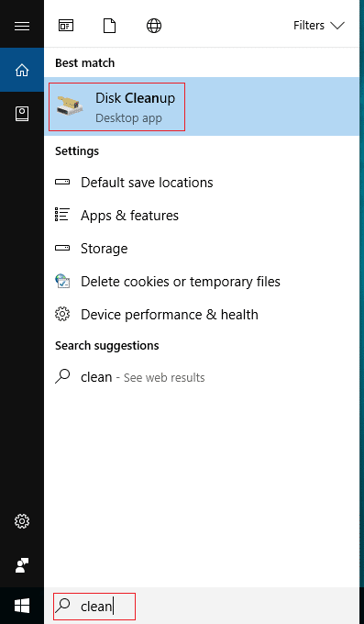Click the Feedback person icon in the sidebar
The width and height of the screenshot is (364, 624).
click(x=22, y=565)
